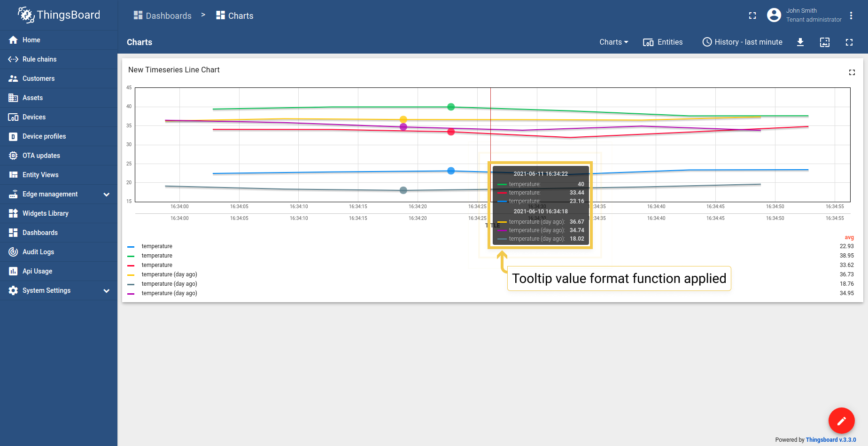Expand the line chart widget to fullscreen
Screen dimensions: 868x446
tap(852, 72)
